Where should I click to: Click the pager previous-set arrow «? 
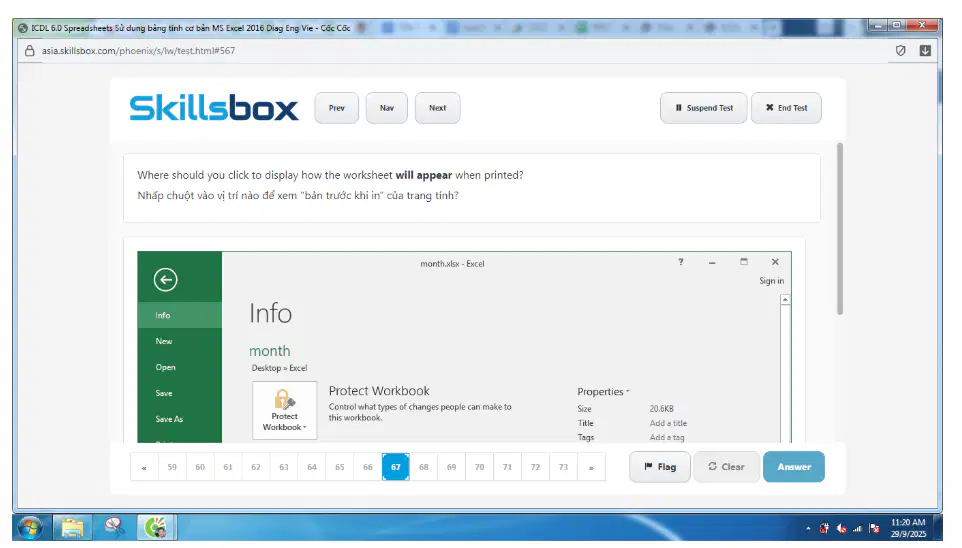click(x=144, y=467)
